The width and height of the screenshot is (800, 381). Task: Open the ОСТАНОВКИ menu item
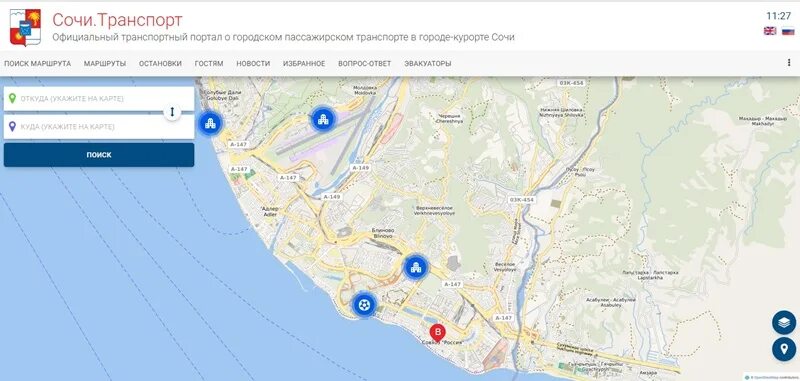pyautogui.click(x=160, y=64)
